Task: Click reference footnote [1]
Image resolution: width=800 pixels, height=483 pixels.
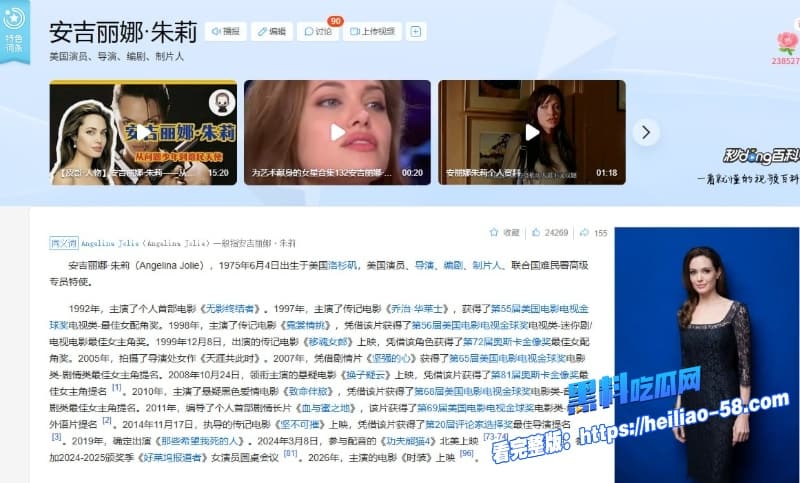Action: tap(116, 388)
